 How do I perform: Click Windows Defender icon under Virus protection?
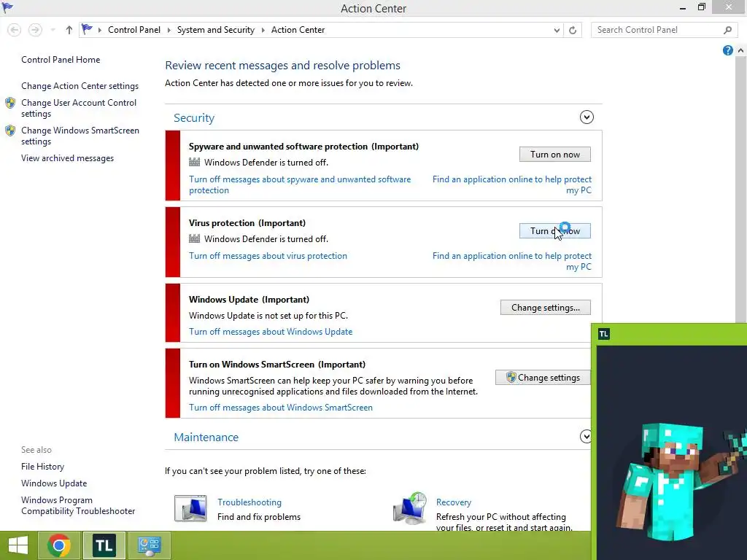194,238
